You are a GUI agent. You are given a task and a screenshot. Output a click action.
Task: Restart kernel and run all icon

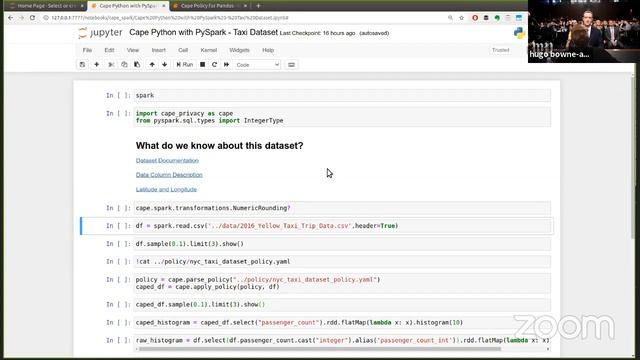[x=227, y=64]
